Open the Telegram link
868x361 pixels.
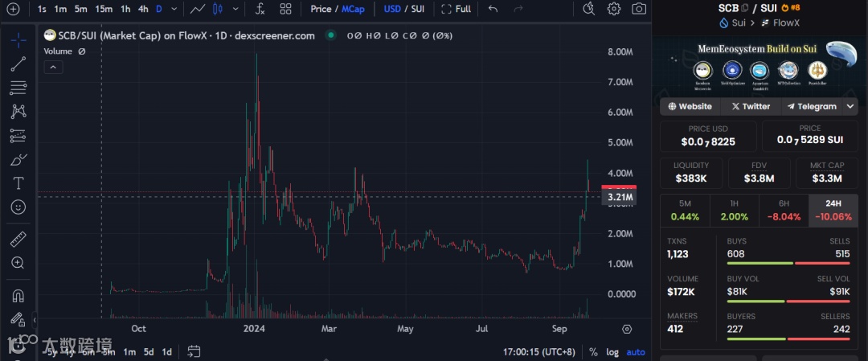click(812, 106)
